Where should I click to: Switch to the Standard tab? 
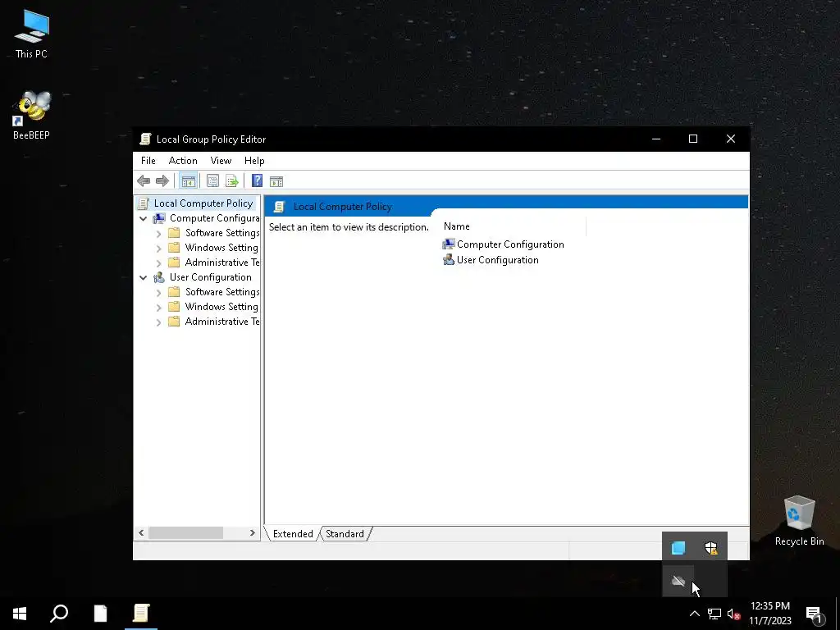(x=345, y=533)
